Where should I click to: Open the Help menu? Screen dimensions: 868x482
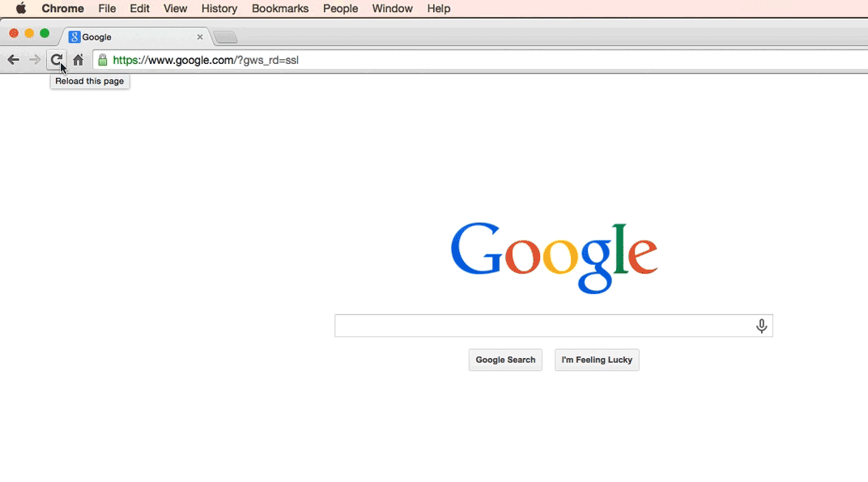438,8
